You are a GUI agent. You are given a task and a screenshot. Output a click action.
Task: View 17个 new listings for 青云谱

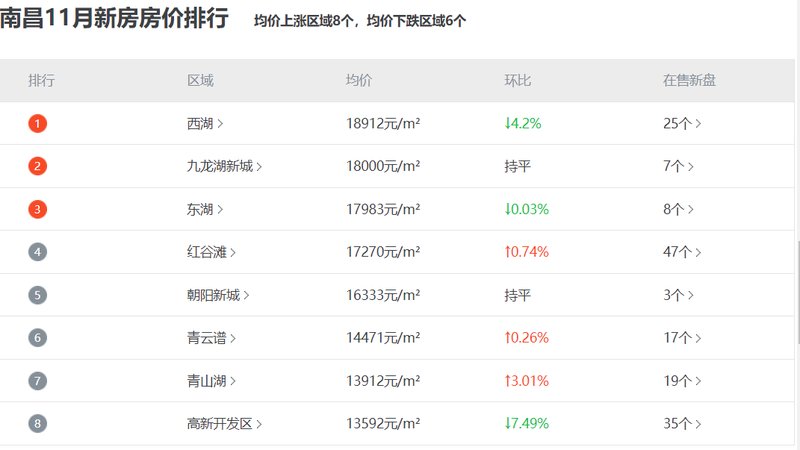point(682,338)
